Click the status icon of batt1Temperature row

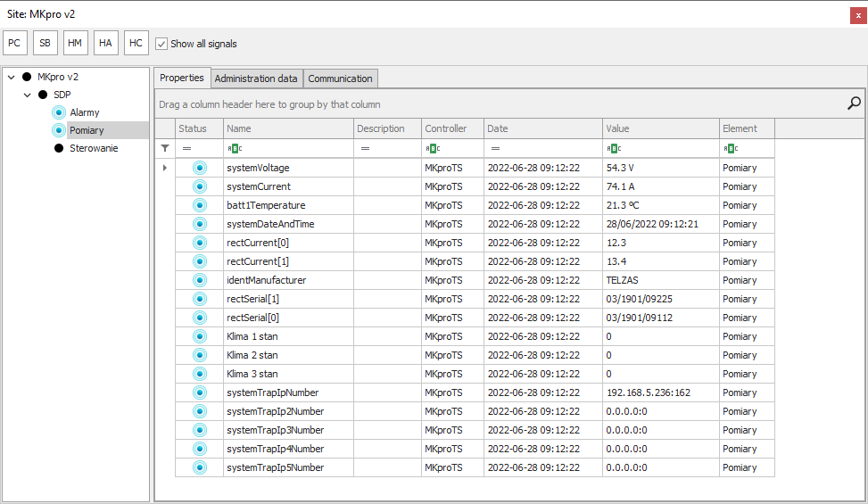200,205
